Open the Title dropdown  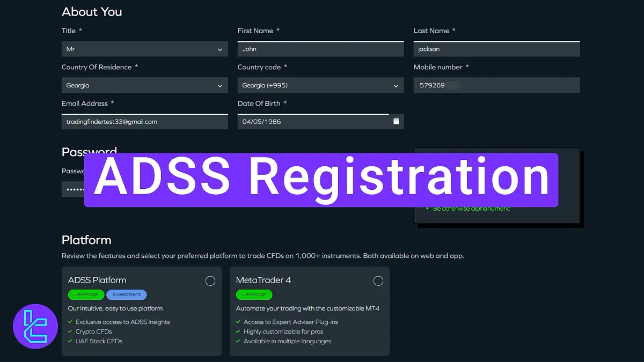[144, 49]
